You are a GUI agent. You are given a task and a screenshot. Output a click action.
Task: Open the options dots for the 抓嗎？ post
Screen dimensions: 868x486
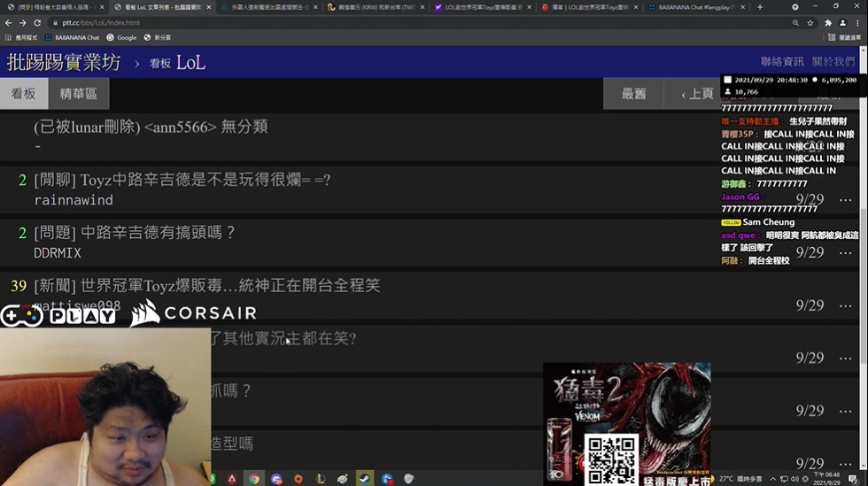[x=845, y=411]
